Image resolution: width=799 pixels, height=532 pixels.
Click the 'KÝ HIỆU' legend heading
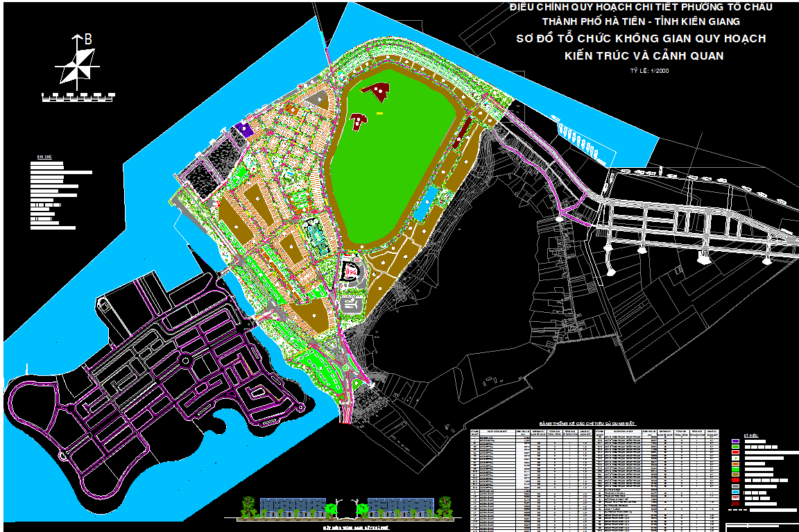[750, 435]
